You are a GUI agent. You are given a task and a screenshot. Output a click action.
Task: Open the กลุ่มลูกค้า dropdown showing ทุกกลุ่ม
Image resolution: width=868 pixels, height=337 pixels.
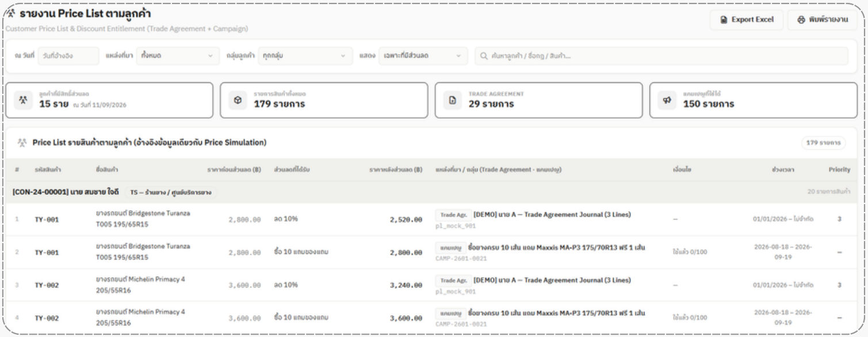(x=305, y=56)
